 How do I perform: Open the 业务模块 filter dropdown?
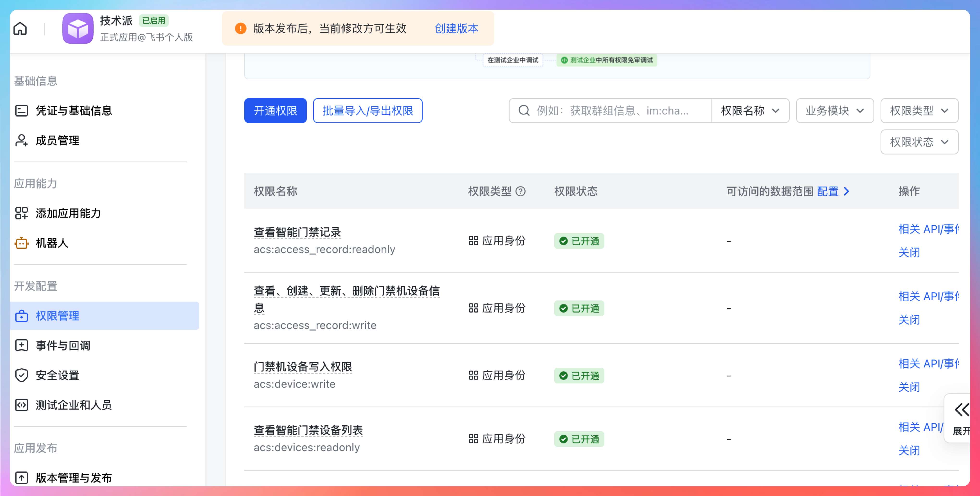[835, 111]
